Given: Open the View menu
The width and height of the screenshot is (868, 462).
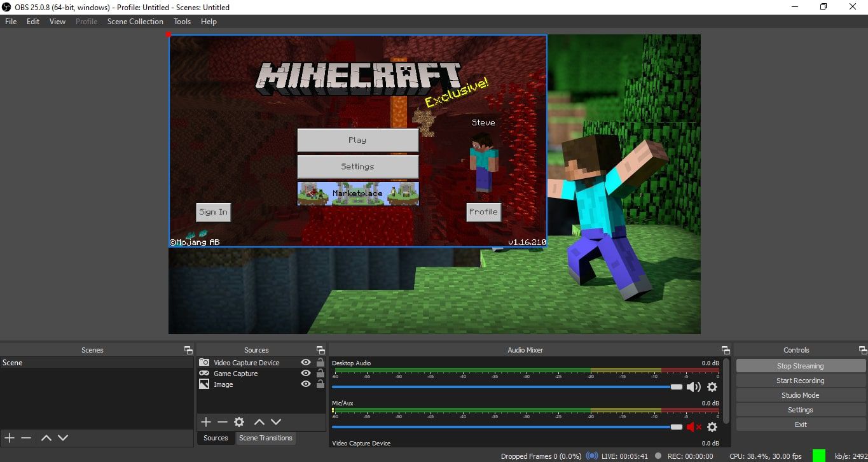Looking at the screenshot, I should coord(57,22).
